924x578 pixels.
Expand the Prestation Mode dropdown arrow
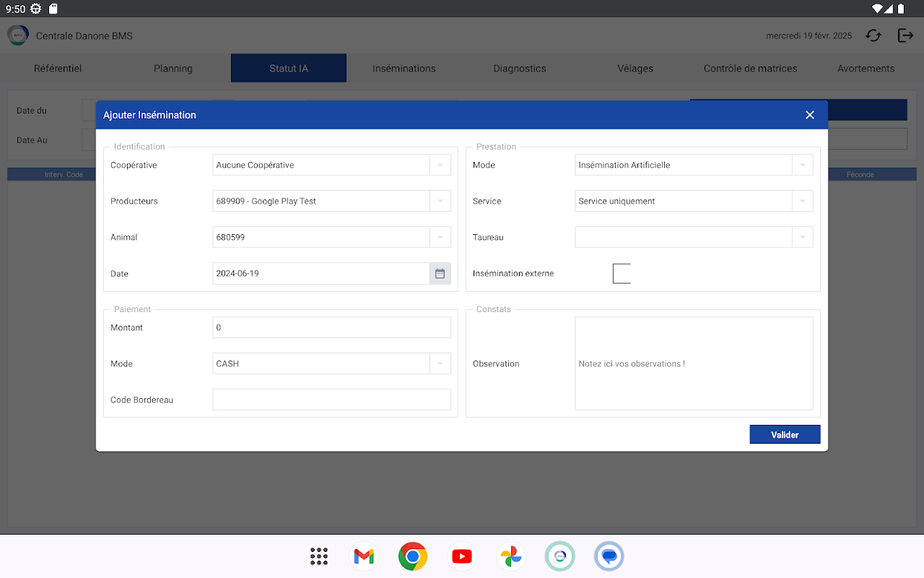(x=803, y=165)
